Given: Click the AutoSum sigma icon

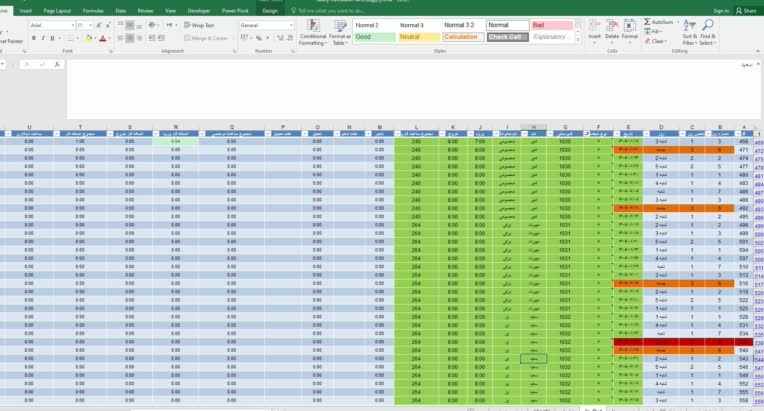Looking at the screenshot, I should click(648, 22).
